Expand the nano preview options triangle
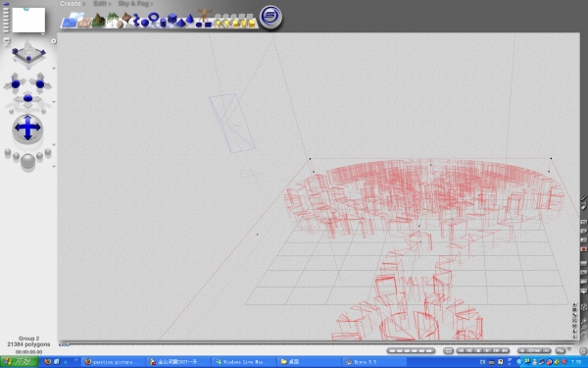588x368 pixels. [43, 34]
